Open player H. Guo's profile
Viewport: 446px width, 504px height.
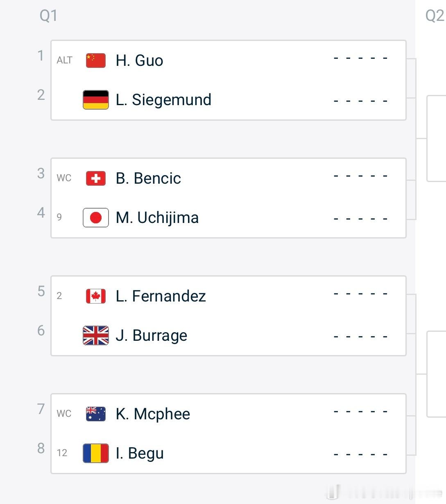(139, 61)
